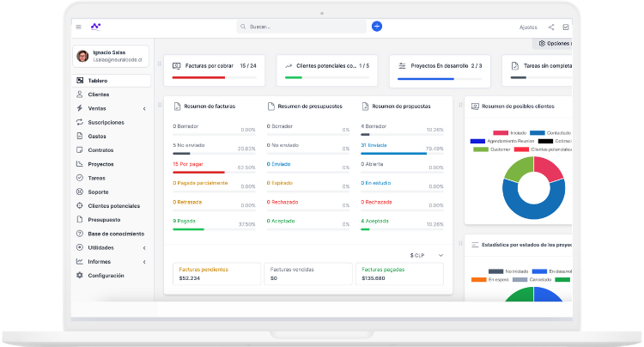Open the $ CLP currency dropdown
Viewport: 644px width, 347px height.
426,255
